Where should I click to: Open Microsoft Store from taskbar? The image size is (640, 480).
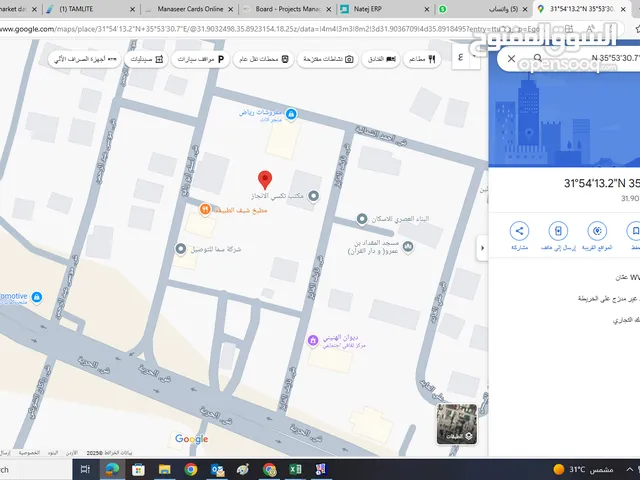(x=138, y=469)
